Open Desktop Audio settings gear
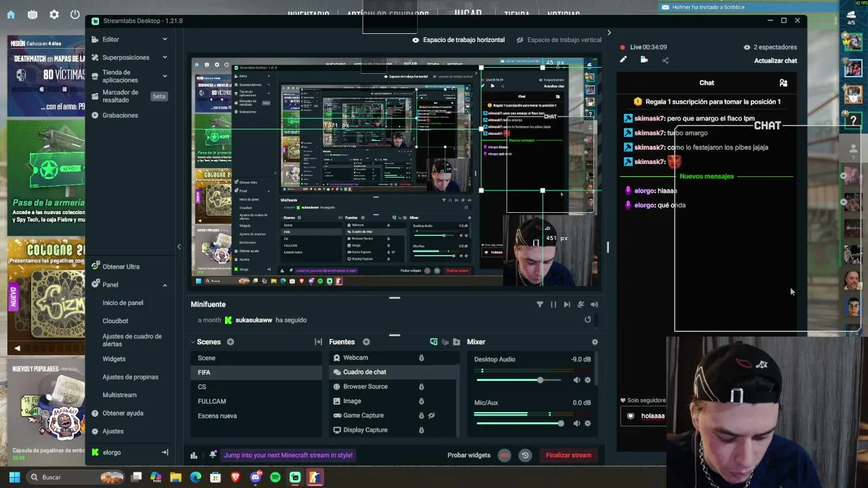 (587, 380)
